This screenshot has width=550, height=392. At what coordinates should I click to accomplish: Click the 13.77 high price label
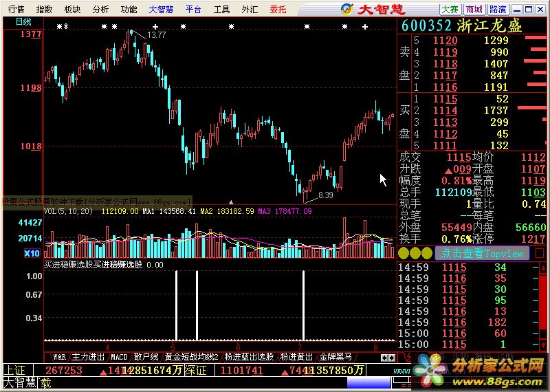click(x=157, y=35)
